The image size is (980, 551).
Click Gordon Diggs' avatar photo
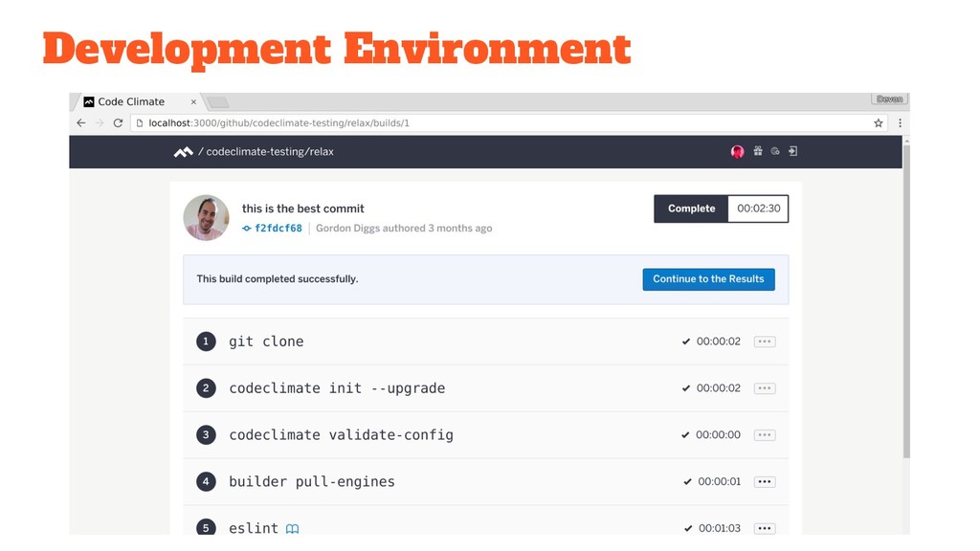pos(206,217)
